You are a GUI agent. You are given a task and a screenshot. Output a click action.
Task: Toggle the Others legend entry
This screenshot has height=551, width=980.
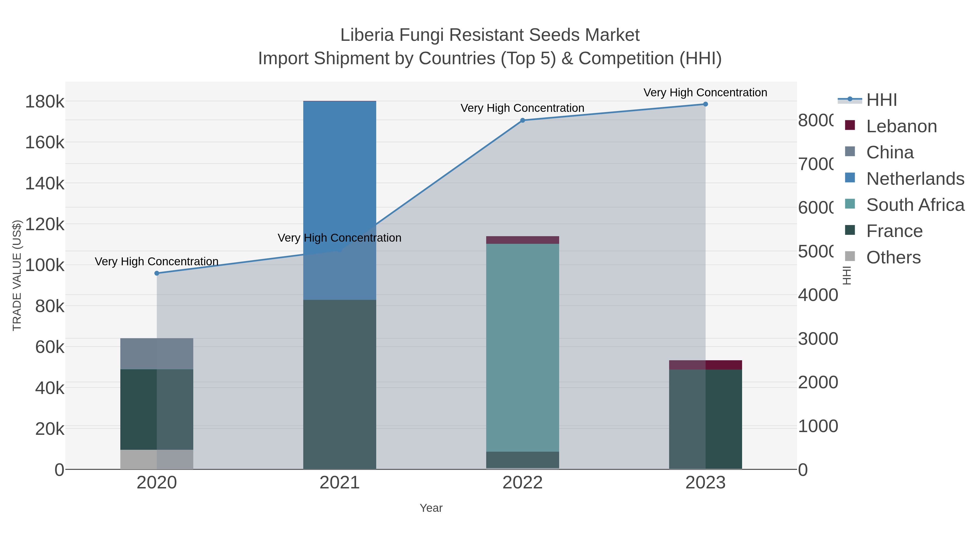[x=883, y=257]
